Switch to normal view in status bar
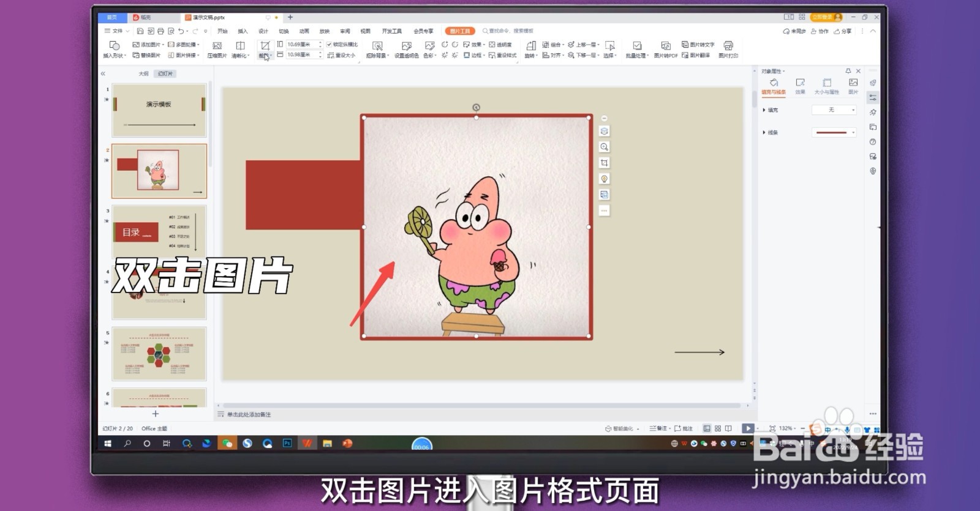Viewport: 980px width, 511px height. tap(707, 428)
